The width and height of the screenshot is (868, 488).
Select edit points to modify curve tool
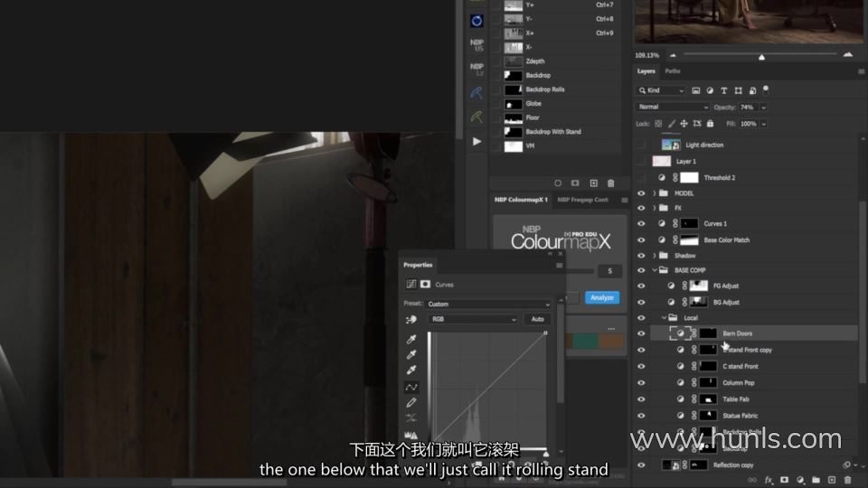coord(411,387)
